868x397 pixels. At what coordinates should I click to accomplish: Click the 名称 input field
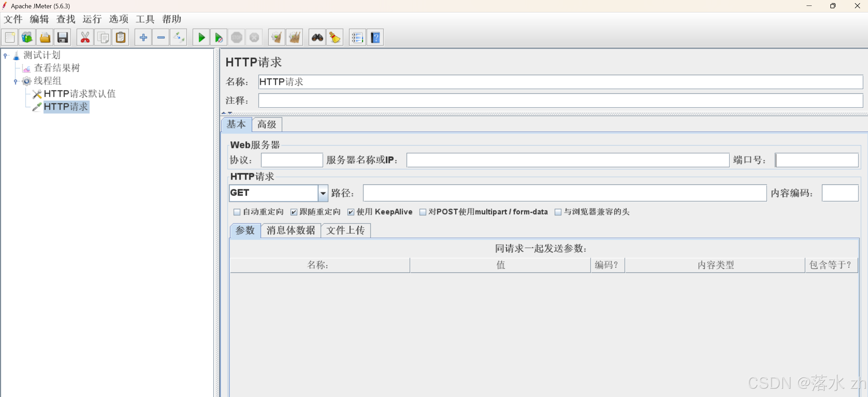pyautogui.click(x=560, y=82)
